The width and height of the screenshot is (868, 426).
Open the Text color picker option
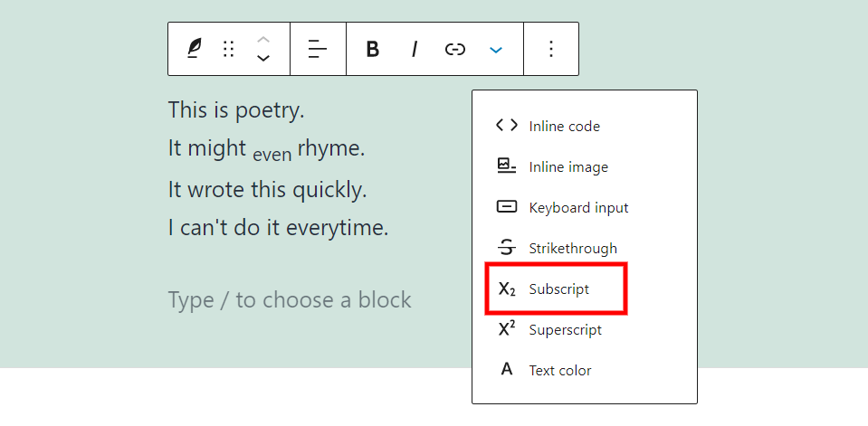pos(559,371)
